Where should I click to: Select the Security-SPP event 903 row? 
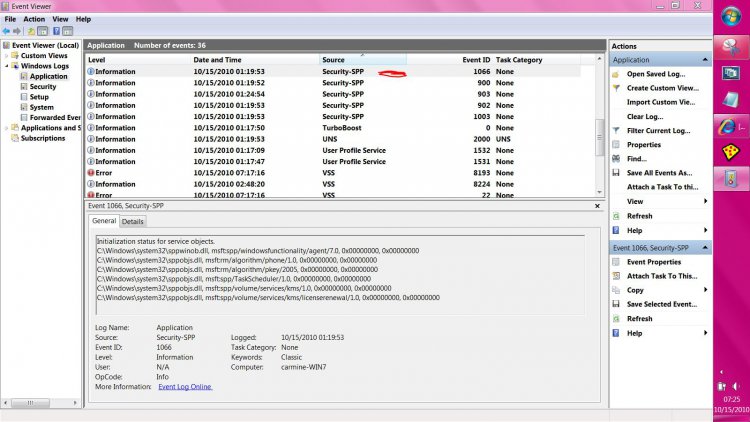tap(333, 94)
